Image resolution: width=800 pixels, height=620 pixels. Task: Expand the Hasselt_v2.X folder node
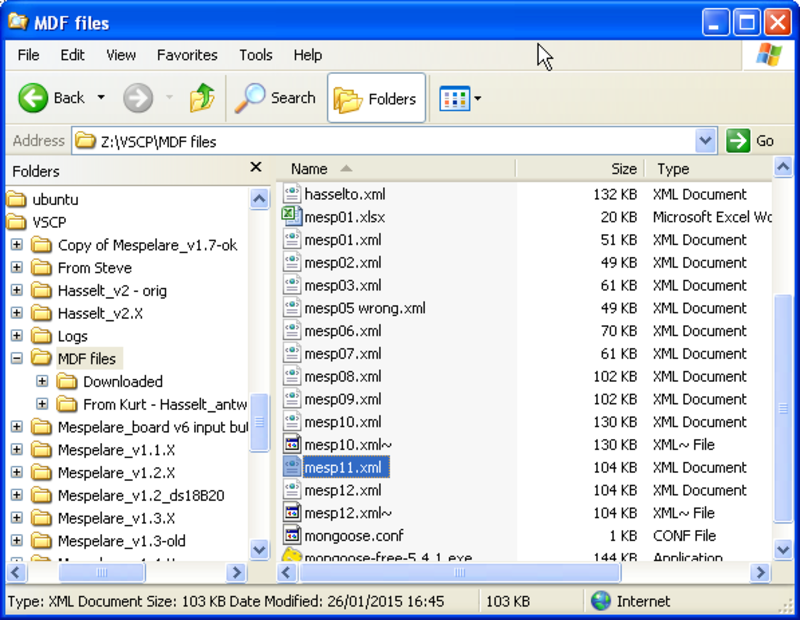tap(17, 313)
